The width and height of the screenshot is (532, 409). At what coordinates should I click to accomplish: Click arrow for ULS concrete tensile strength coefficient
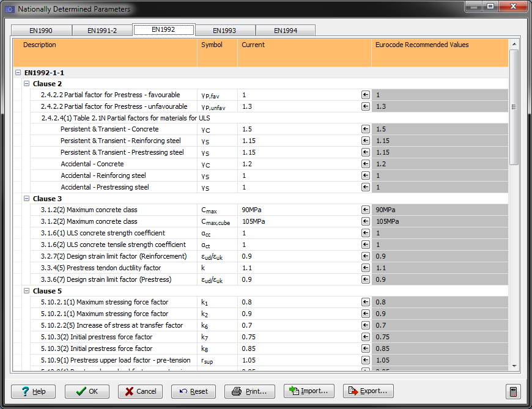pos(366,244)
